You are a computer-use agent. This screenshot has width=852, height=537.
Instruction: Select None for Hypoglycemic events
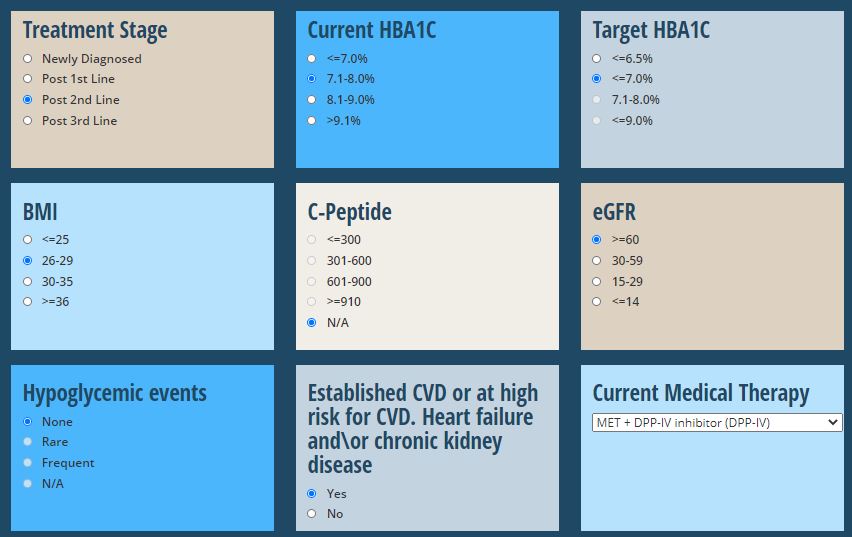coord(28,422)
